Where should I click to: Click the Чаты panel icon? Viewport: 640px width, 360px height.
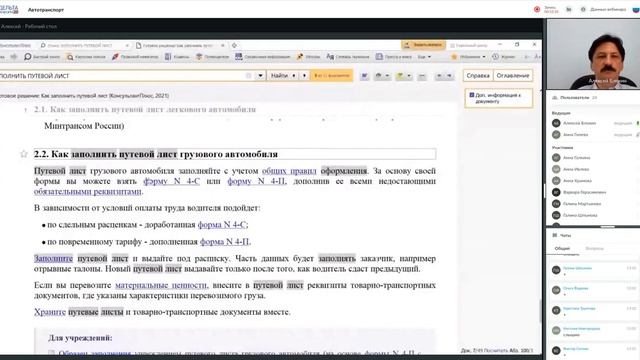554,236
